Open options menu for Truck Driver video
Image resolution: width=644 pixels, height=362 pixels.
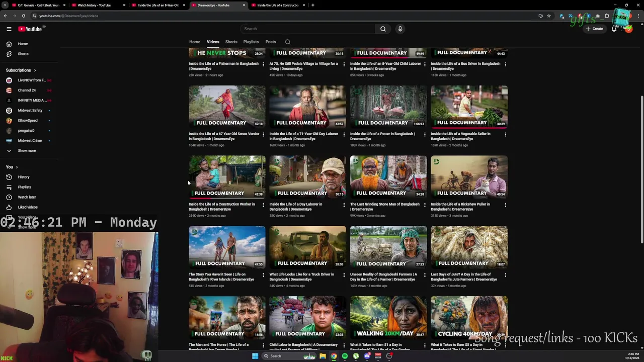344,275
